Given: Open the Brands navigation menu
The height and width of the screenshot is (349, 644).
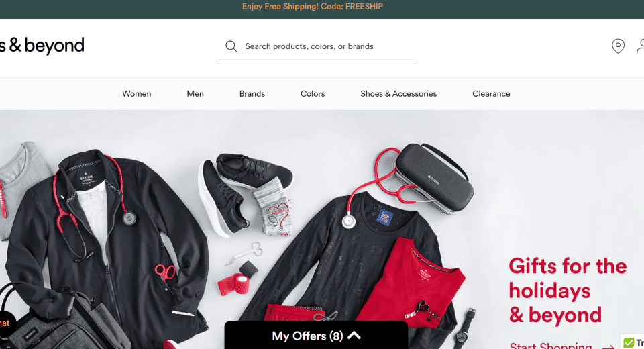Looking at the screenshot, I should pos(252,94).
